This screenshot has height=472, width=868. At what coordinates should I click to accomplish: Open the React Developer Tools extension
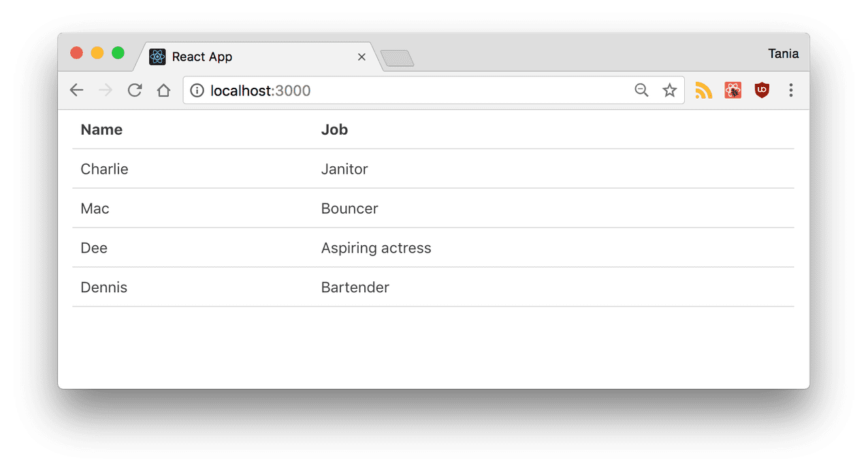[733, 91]
